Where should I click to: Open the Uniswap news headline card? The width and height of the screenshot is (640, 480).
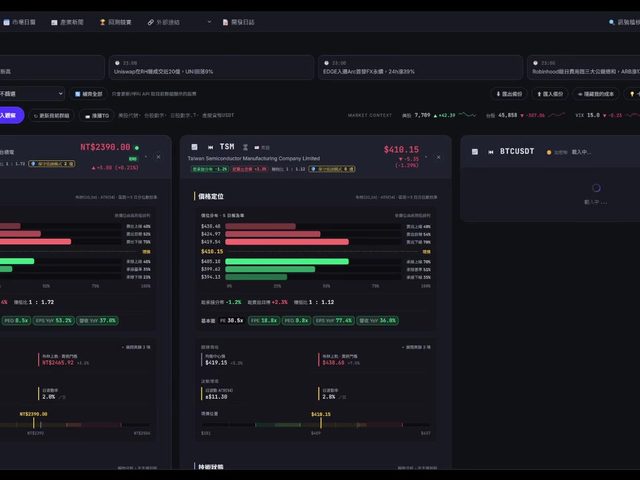coord(211,67)
